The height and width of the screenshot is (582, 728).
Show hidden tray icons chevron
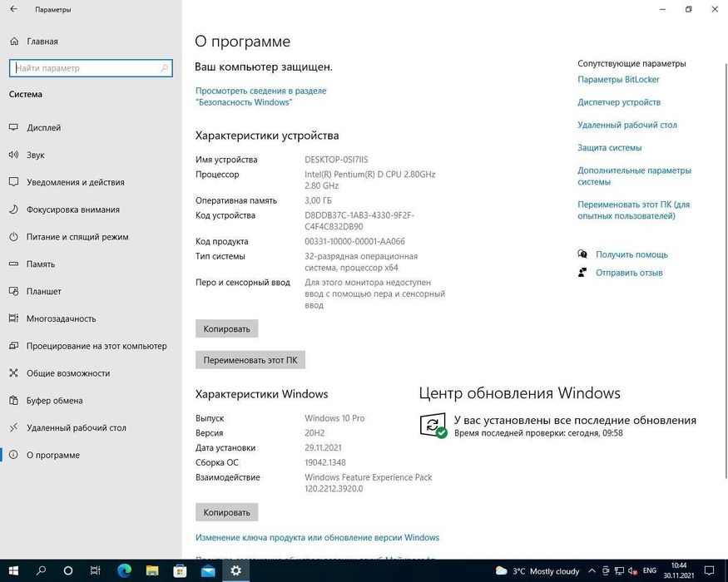[x=592, y=571]
